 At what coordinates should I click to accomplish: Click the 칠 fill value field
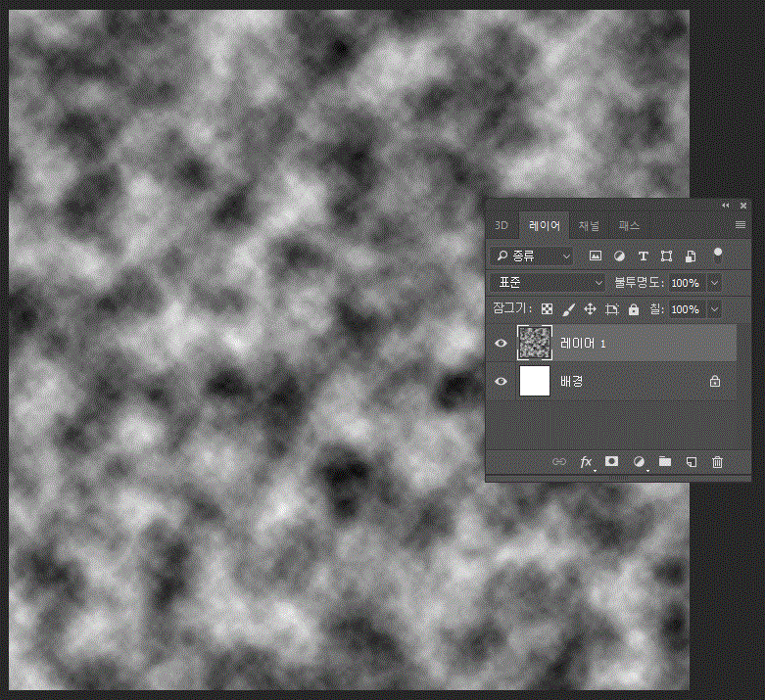tap(686, 309)
